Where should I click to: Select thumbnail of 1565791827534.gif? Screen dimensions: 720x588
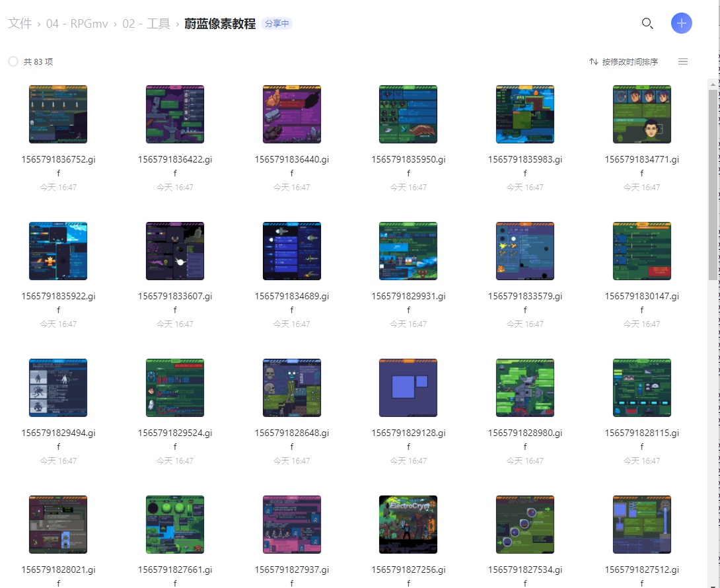525,525
